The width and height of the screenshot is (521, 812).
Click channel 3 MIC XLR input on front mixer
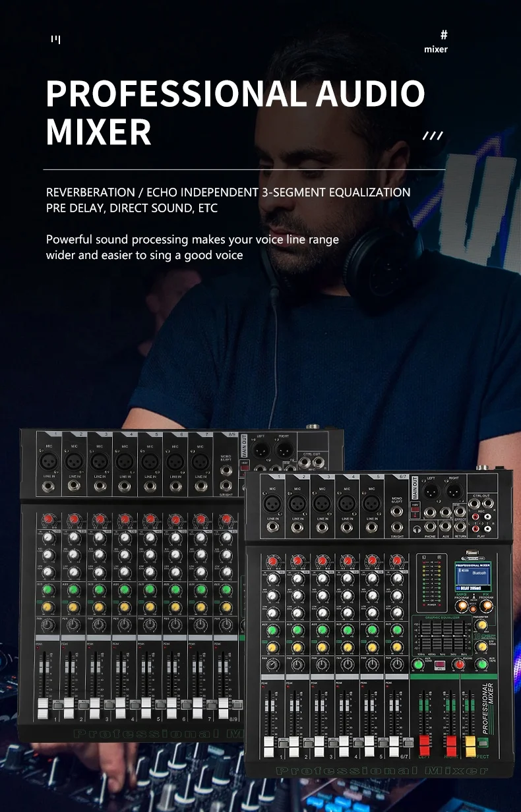tap(322, 503)
